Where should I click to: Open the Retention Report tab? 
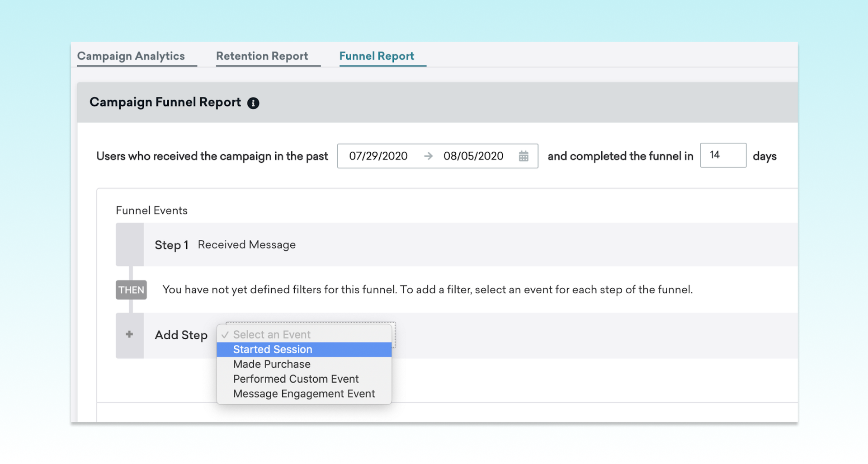262,56
